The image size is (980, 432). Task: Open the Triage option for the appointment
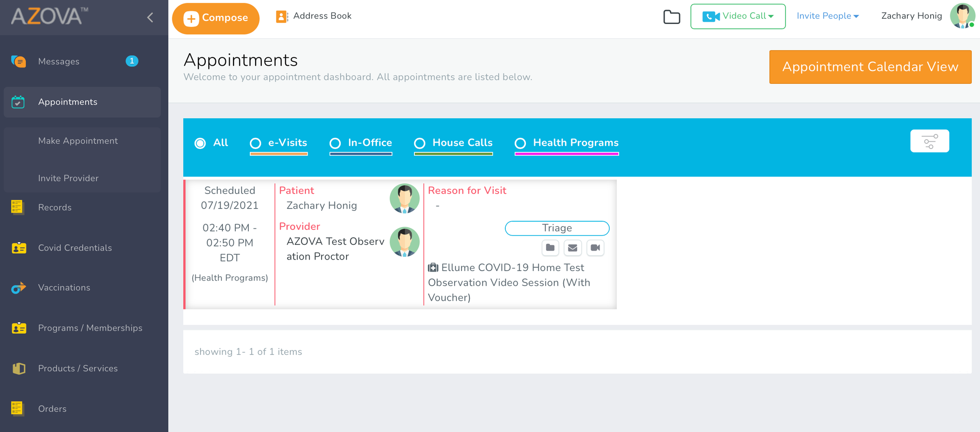557,228
